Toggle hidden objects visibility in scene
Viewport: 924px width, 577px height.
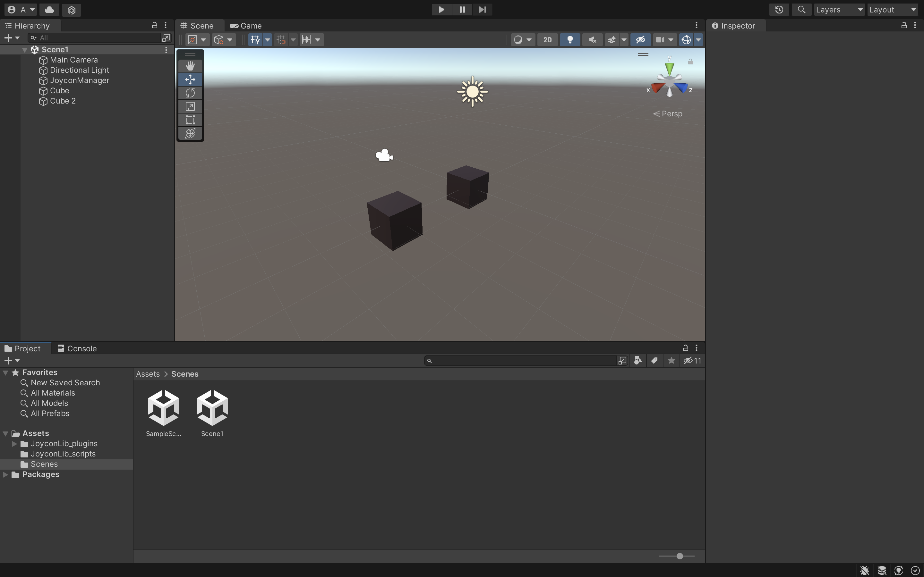[x=640, y=40]
